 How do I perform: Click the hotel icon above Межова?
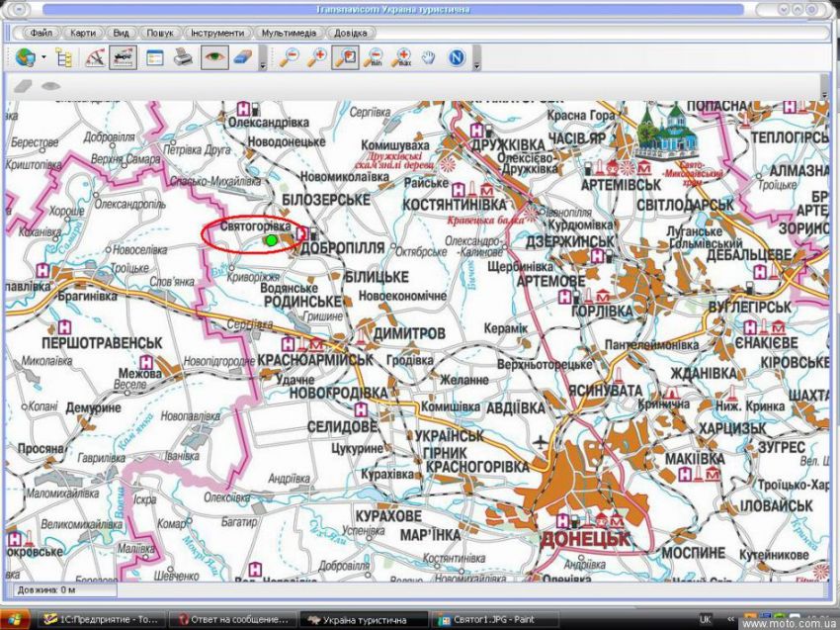coord(145,361)
